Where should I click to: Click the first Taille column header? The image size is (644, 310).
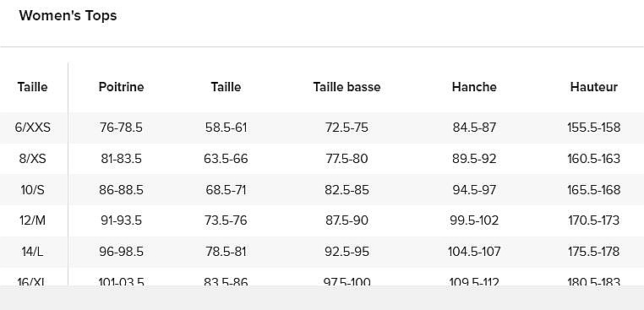point(32,87)
